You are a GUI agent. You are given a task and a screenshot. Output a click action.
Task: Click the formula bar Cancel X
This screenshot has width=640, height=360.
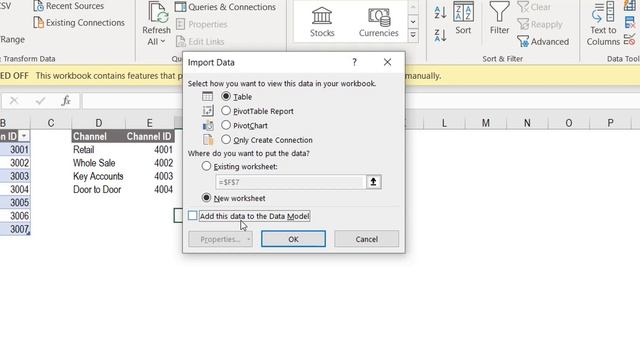[x=14, y=100]
